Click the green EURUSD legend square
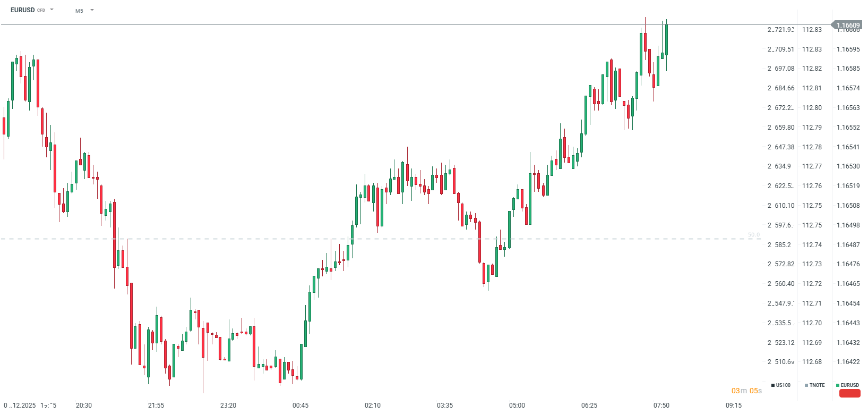Screen dimensions: 868x414 click(x=838, y=385)
